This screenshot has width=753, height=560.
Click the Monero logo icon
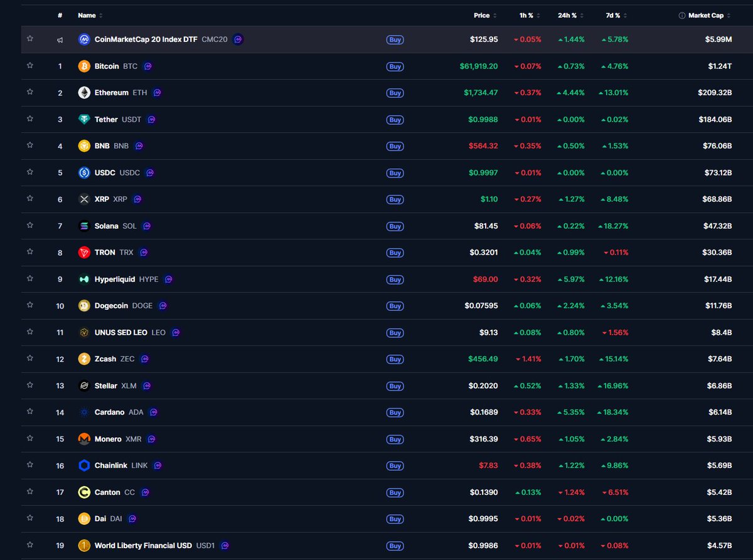(84, 439)
